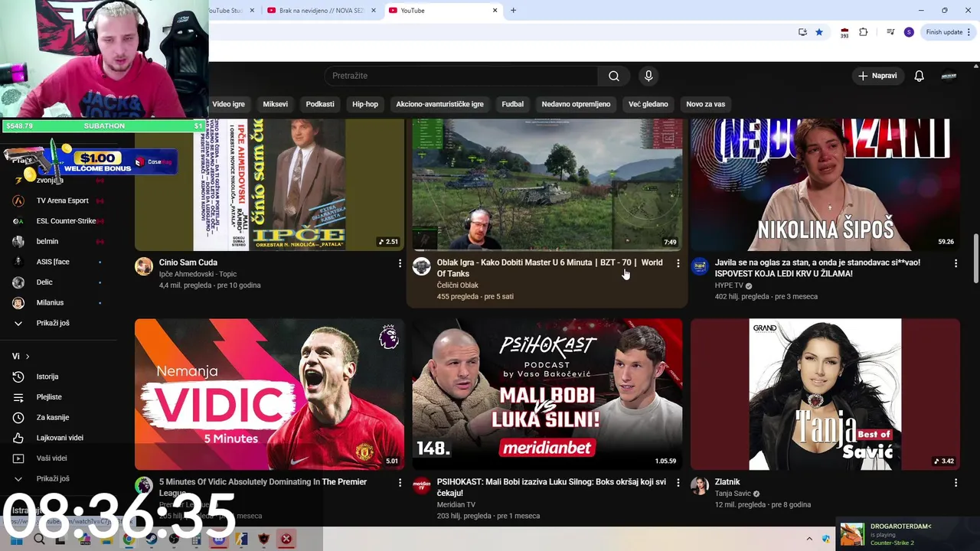Screen dimensions: 980x551
Task: Open Chrome extensions puzzle icon
Action: click(x=864, y=32)
